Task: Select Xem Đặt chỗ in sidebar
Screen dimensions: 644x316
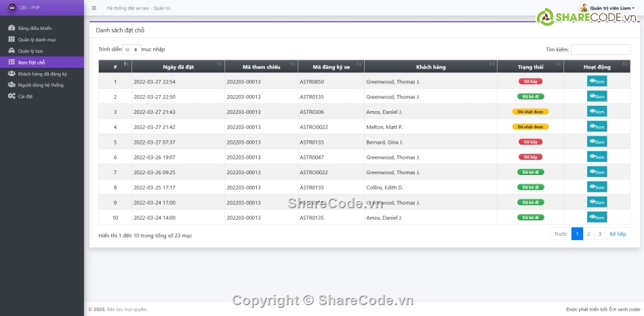Action: click(x=42, y=62)
